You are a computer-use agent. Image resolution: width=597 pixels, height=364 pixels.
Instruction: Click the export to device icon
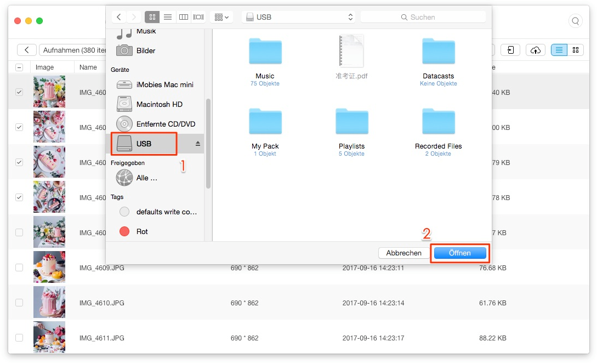point(510,50)
